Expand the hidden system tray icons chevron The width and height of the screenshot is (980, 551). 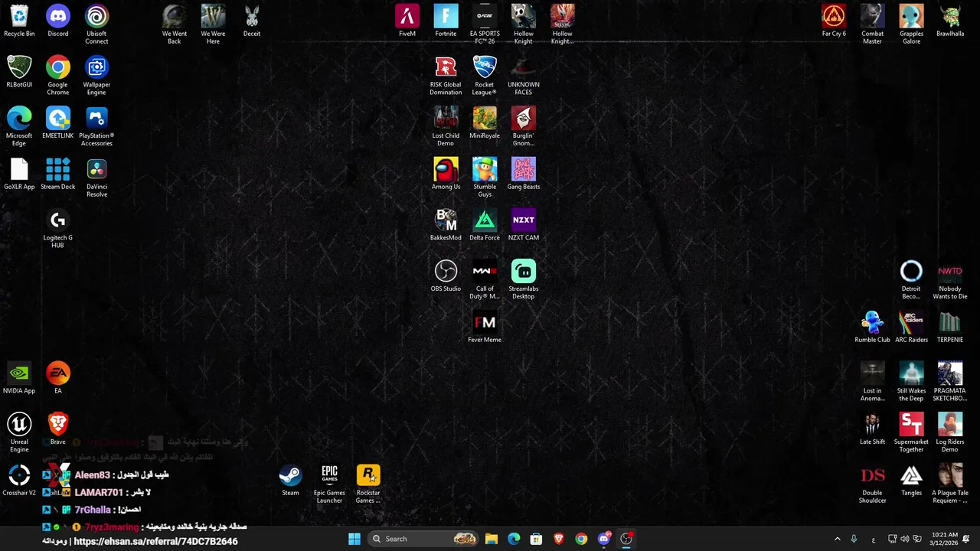[837, 539]
